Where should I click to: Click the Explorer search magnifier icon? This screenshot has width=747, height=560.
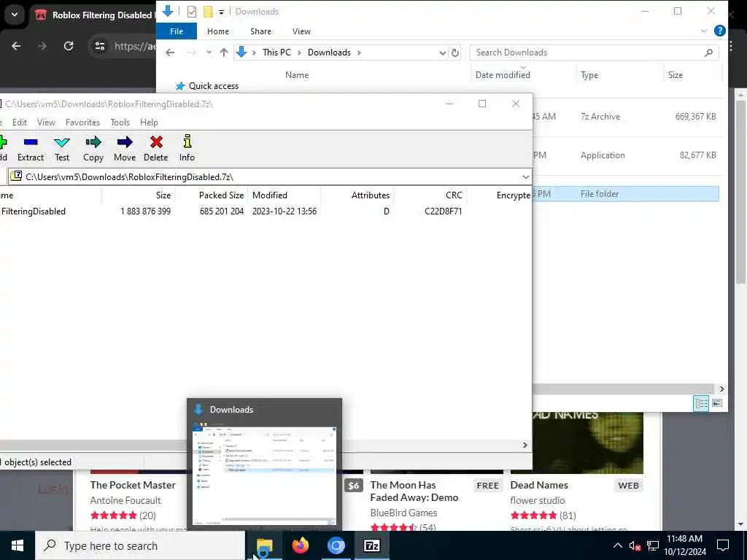coord(708,52)
